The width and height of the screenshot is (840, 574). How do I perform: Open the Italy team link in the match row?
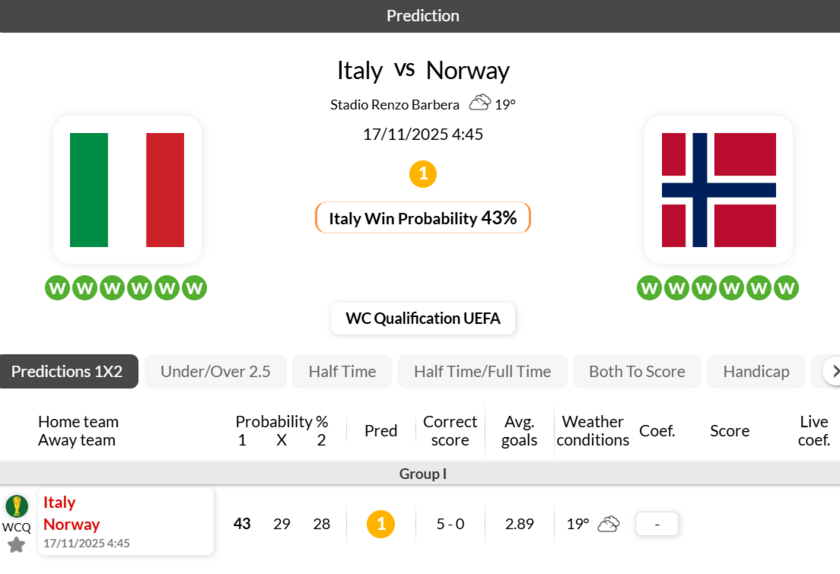tap(60, 502)
